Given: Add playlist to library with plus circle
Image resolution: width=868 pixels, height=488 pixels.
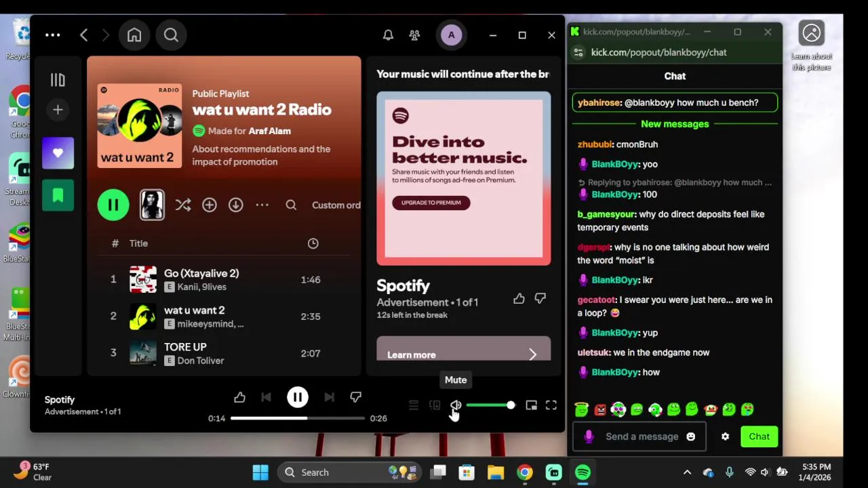Looking at the screenshot, I should pyautogui.click(x=210, y=205).
